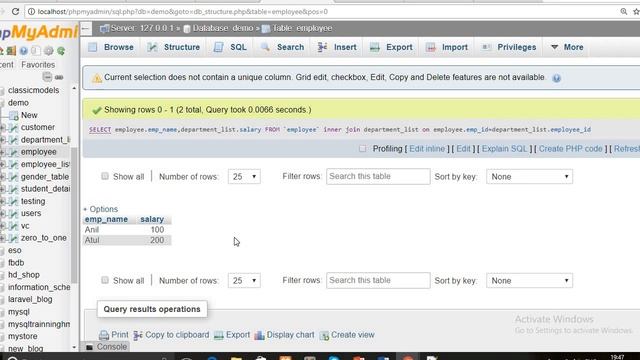
Task: Click the green reload navigation panel icon
Action: point(61,51)
